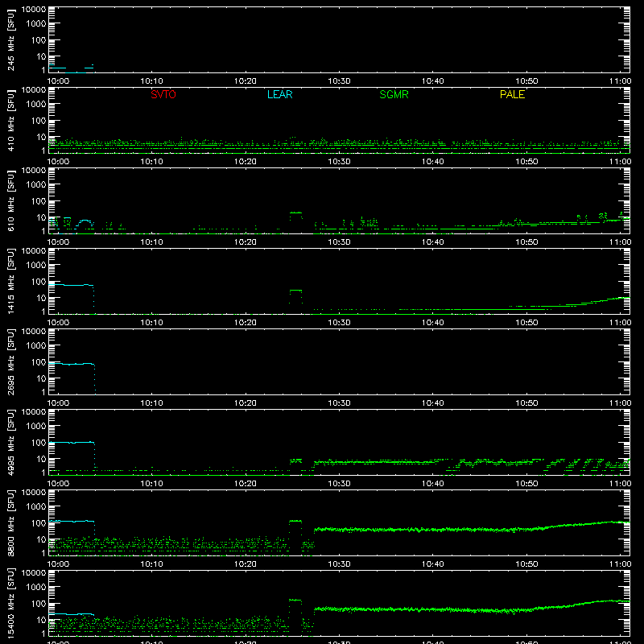The width and height of the screenshot is (644, 644).
Task: Select the "15400 MHz [SFU]" axis title
Action: tap(10, 603)
